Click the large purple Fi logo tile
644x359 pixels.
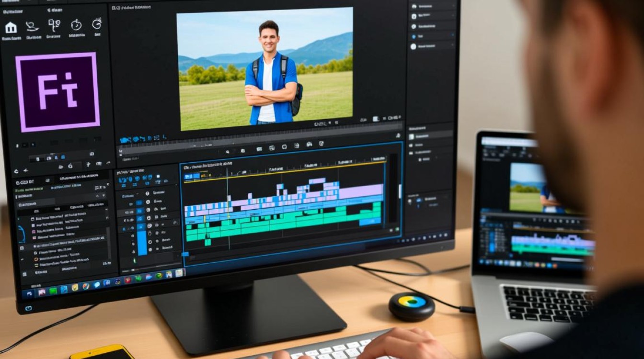tap(57, 91)
